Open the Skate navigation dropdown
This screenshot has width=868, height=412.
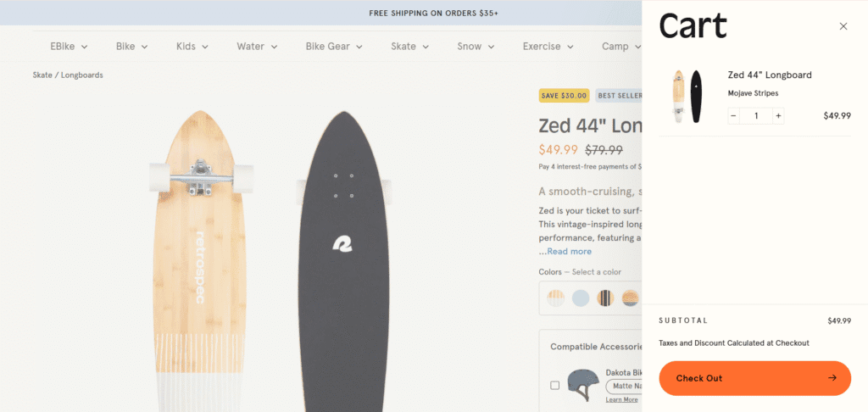pos(409,47)
